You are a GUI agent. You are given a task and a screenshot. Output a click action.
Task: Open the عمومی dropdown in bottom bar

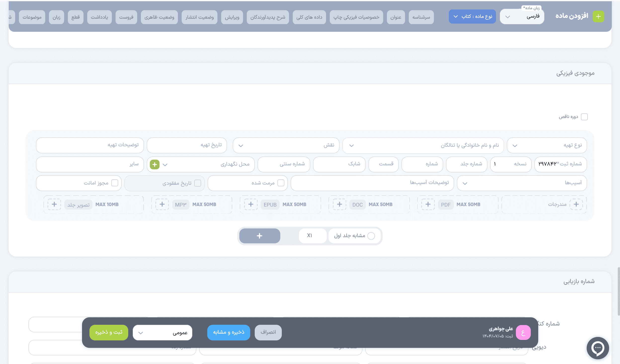tap(163, 332)
